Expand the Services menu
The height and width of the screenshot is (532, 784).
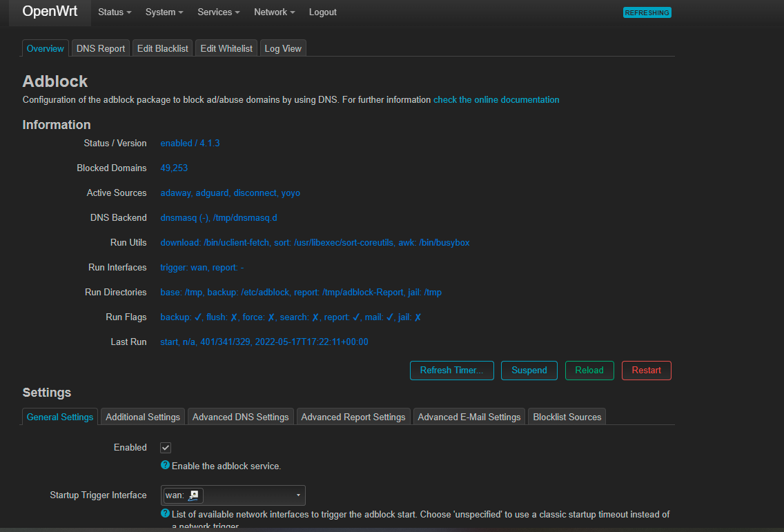coord(218,12)
